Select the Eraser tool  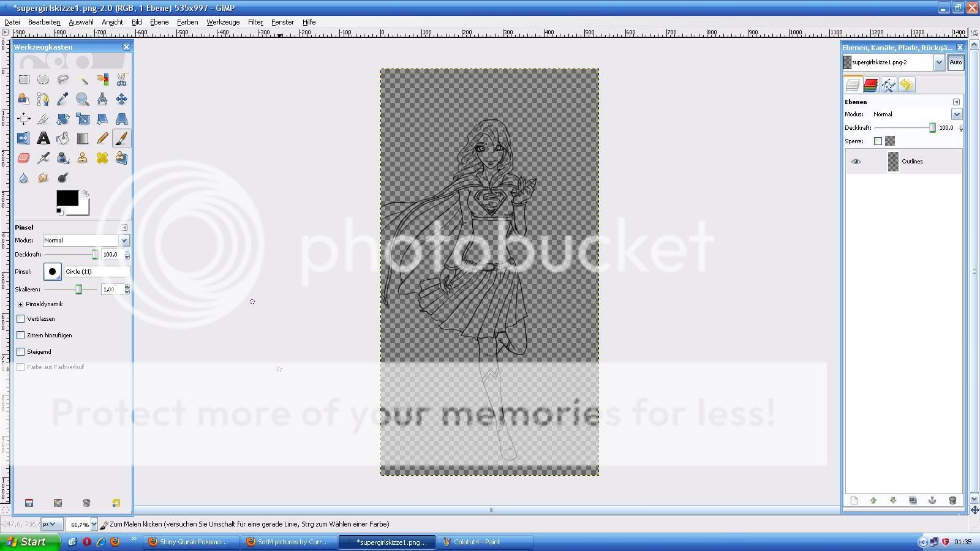point(23,158)
